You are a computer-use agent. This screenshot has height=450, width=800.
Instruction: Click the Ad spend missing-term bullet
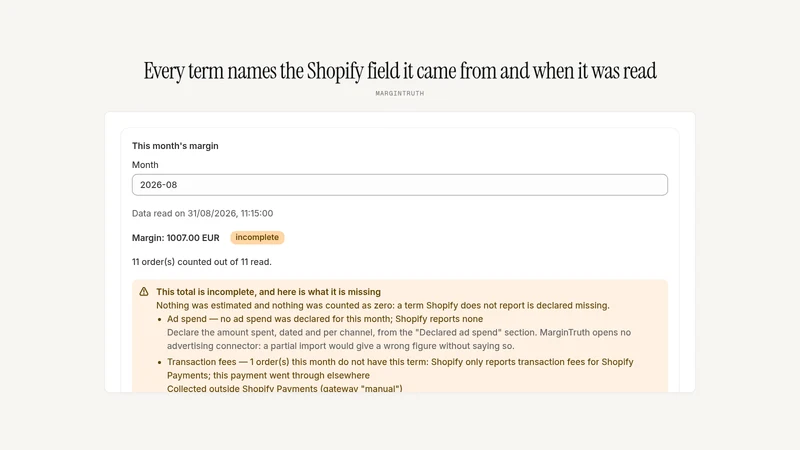coord(325,319)
